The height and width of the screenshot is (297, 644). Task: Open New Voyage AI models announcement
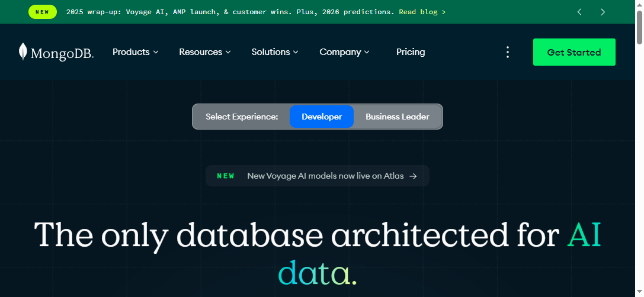(x=318, y=176)
